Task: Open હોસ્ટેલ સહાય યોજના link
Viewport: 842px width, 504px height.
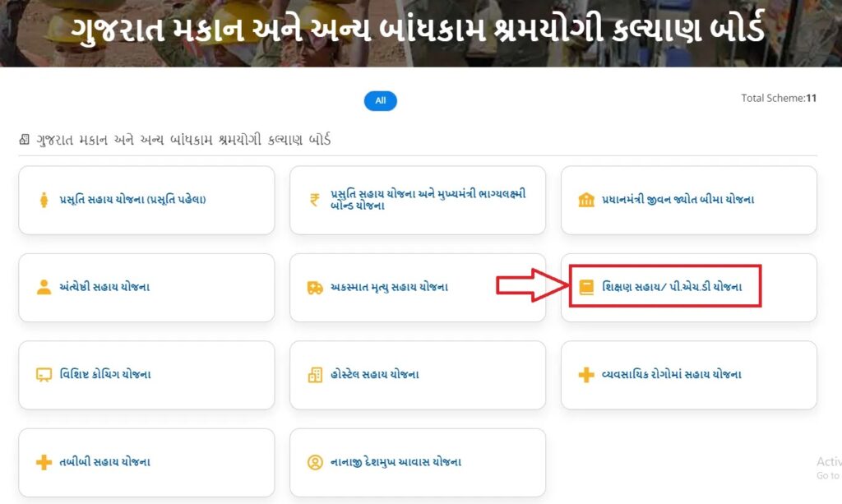Action: click(375, 375)
